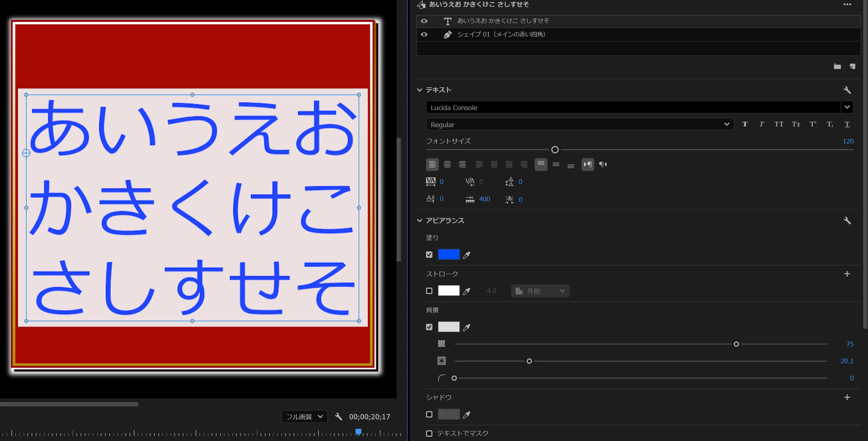Click the background size value 20.1
Image resolution: width=868 pixels, height=441 pixels.
pyautogui.click(x=847, y=361)
